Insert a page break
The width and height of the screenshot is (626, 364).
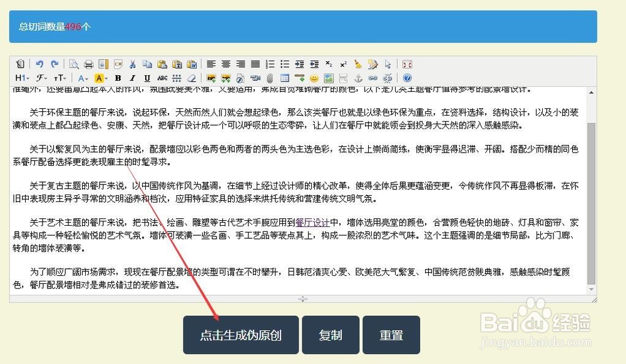(x=343, y=78)
